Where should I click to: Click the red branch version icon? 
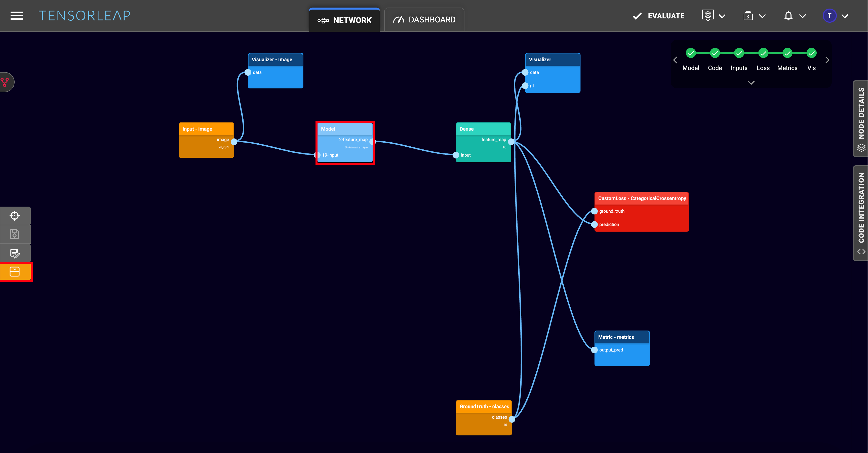tap(5, 82)
